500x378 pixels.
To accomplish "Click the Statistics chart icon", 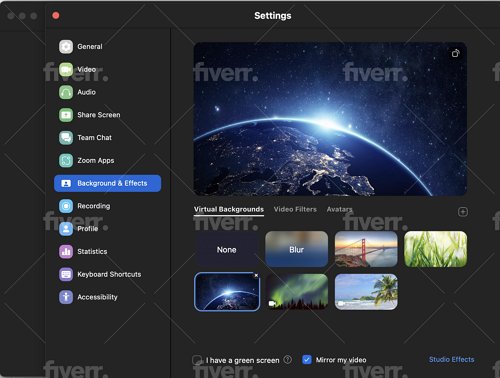I will pos(66,252).
